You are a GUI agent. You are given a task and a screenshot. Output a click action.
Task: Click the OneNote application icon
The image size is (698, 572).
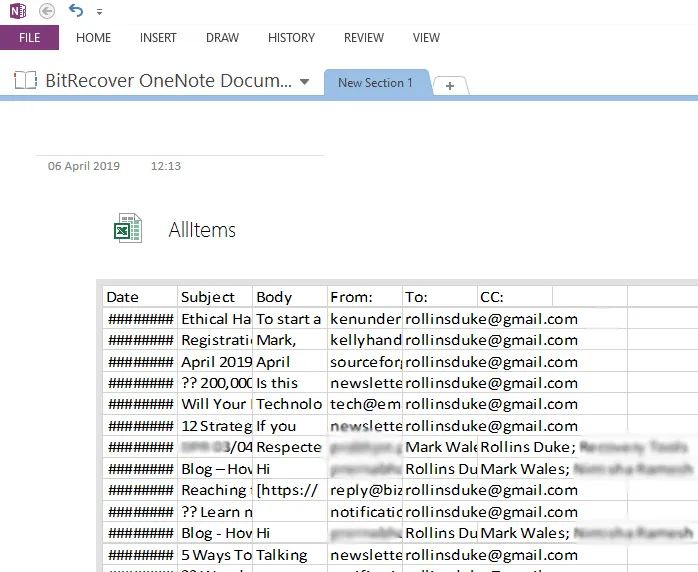18,11
